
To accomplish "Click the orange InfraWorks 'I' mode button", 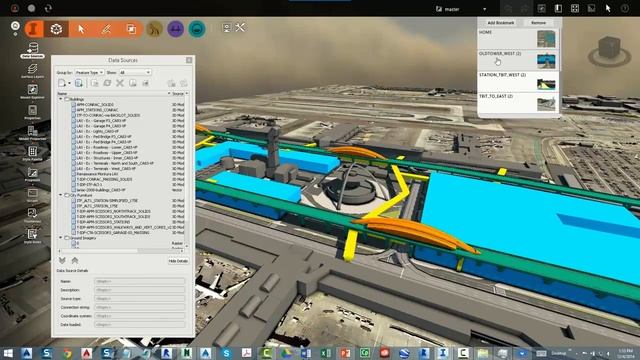I will pos(34,29).
